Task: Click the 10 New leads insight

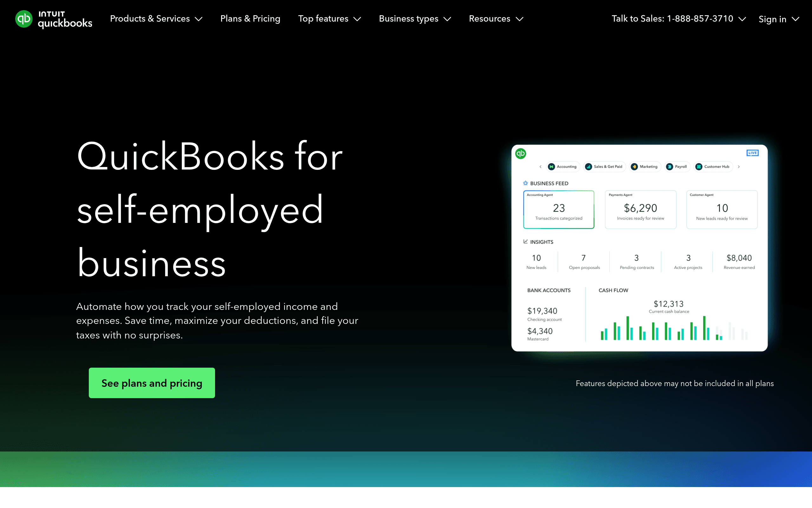Action: click(x=536, y=262)
